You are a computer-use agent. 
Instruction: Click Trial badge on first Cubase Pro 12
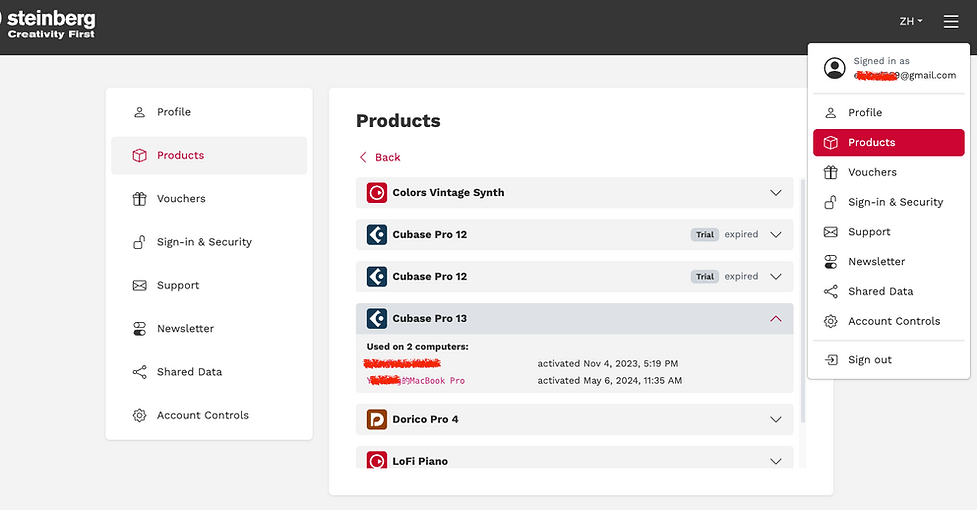(x=705, y=235)
